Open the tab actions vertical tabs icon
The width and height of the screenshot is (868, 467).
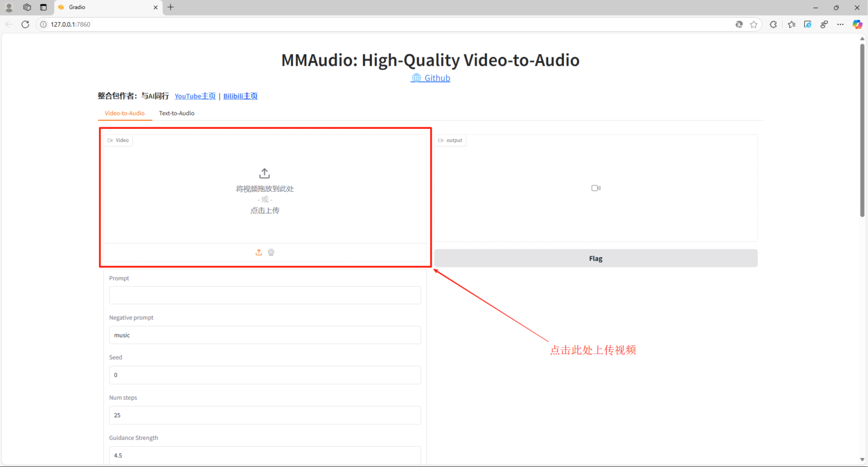pos(44,7)
